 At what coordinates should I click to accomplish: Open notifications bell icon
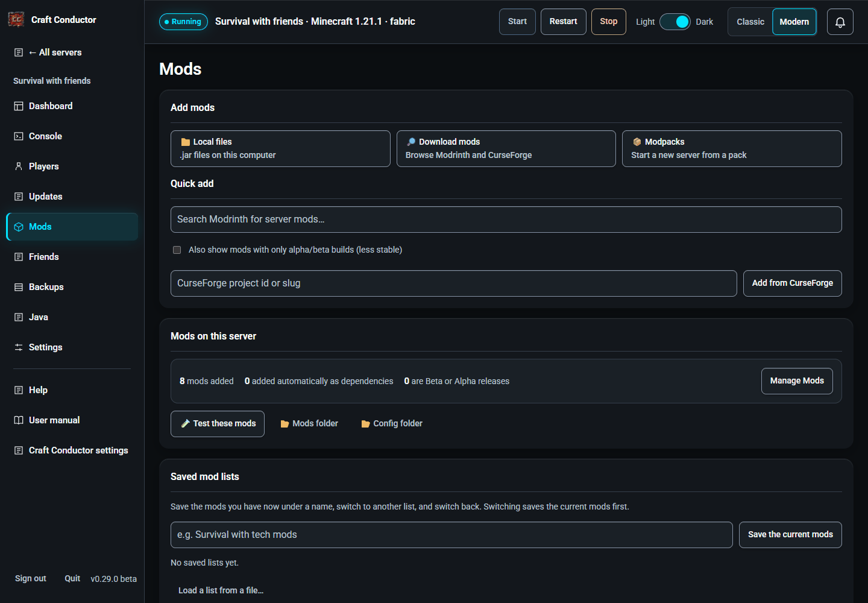[840, 22]
